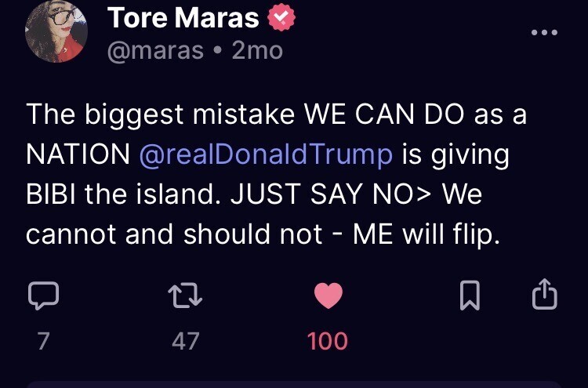The height and width of the screenshot is (388, 588).
Task: Open the three-dot more options menu
Action: tap(543, 33)
